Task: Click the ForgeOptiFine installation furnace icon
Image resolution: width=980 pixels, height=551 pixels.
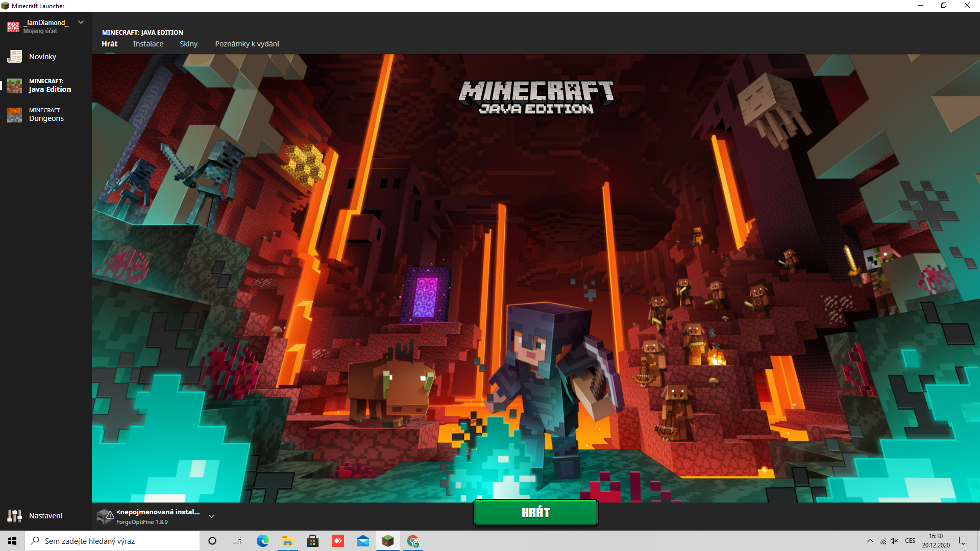Action: (x=105, y=516)
